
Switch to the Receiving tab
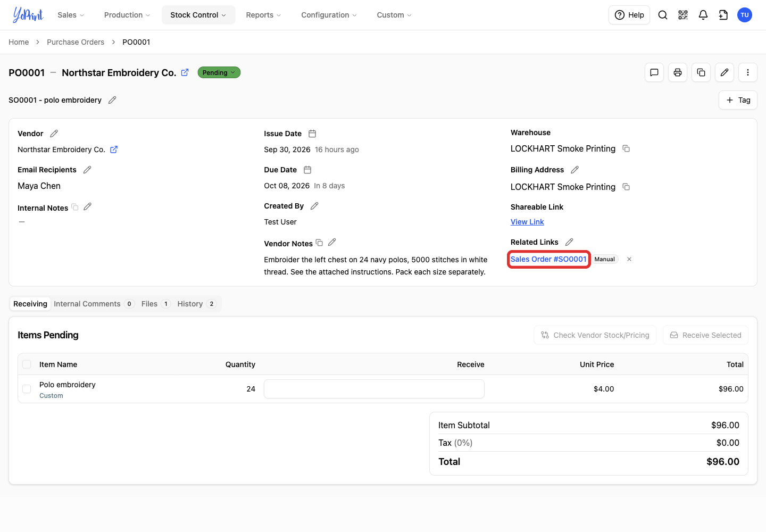click(30, 304)
